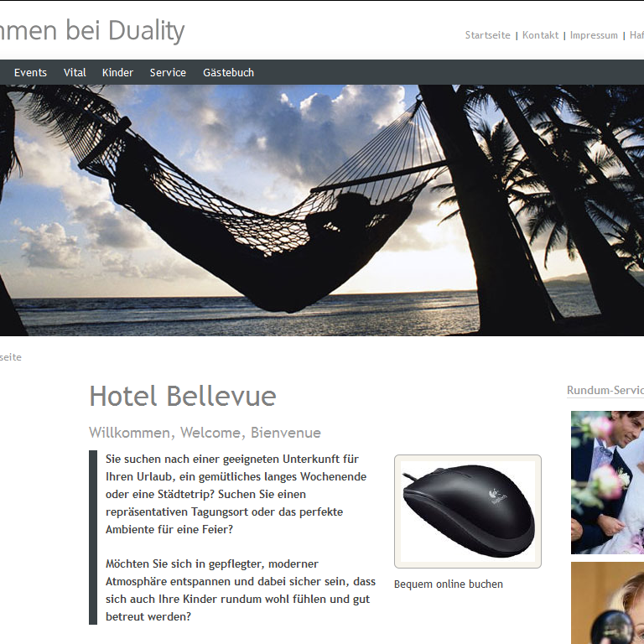Click the breadcrumb text ending in 'seite'
644x644 pixels.
pos(11,357)
